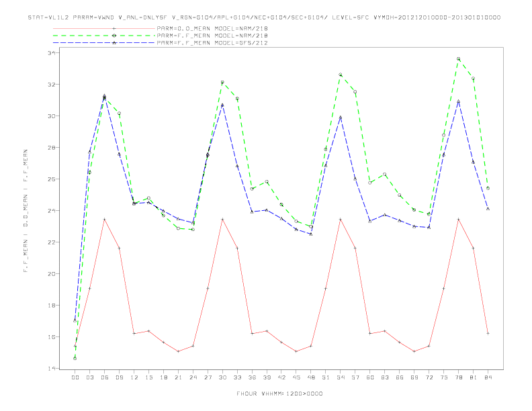Click y-axis tick label 20
This screenshot has width=532, height=411.
(52, 273)
